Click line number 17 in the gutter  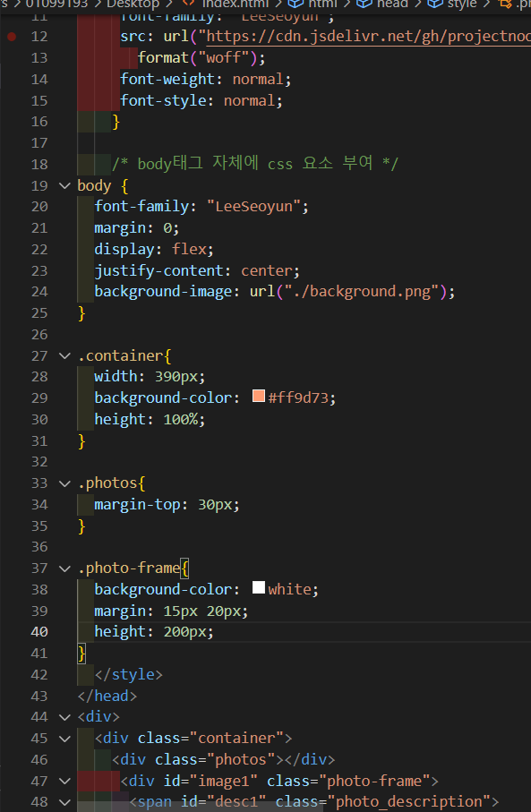(x=39, y=143)
